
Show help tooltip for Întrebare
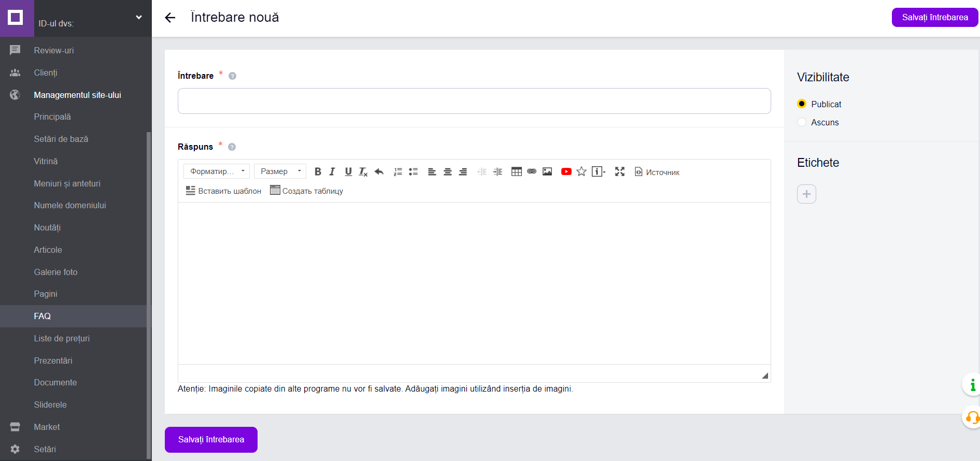(x=232, y=76)
